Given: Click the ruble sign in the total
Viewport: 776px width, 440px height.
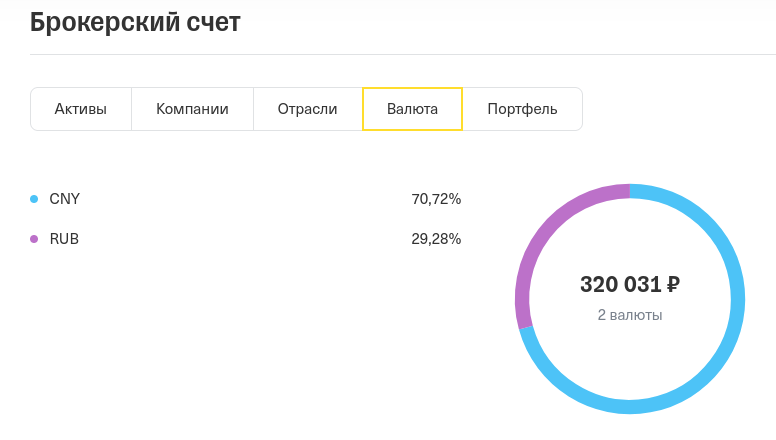Looking at the screenshot, I should [x=673, y=285].
